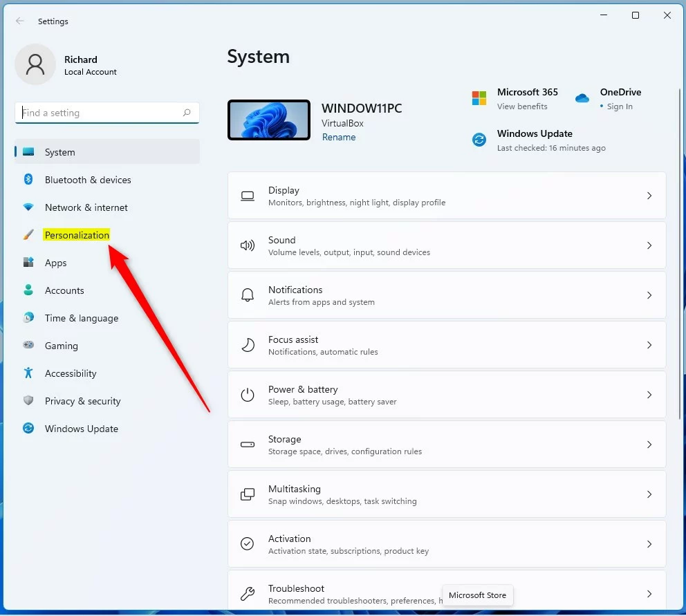This screenshot has height=616, width=686.
Task: Expand the Activation settings row
Action: tap(649, 544)
